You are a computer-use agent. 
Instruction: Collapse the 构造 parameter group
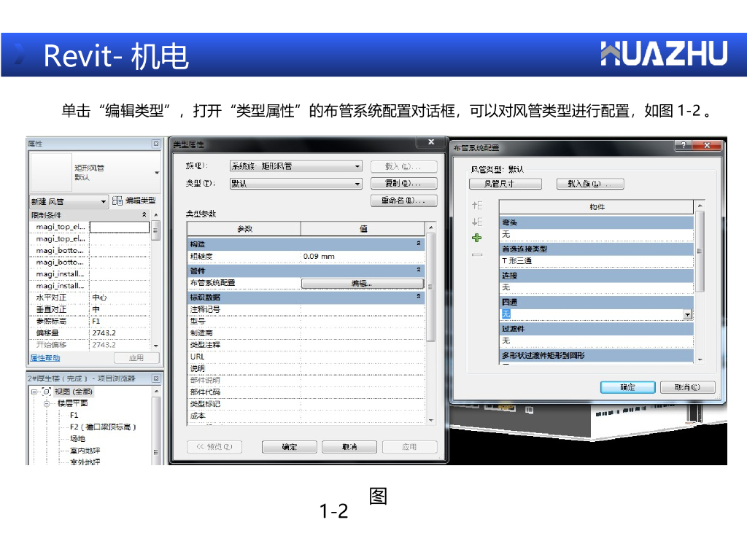419,244
